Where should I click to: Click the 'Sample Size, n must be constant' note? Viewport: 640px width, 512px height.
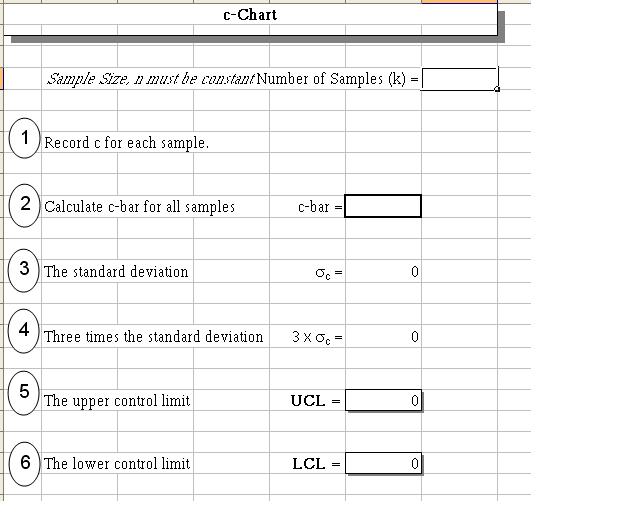coord(150,79)
